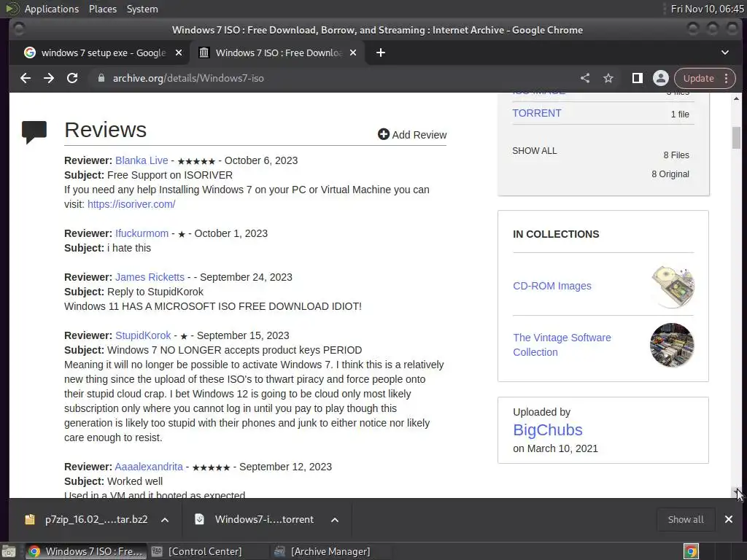This screenshot has width=747, height=560.
Task: Click the clock showing Fri Nov 10
Action: 707,9
